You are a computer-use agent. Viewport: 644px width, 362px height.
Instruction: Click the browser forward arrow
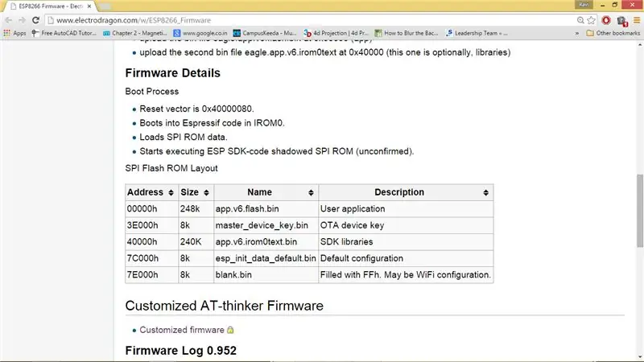(22, 20)
